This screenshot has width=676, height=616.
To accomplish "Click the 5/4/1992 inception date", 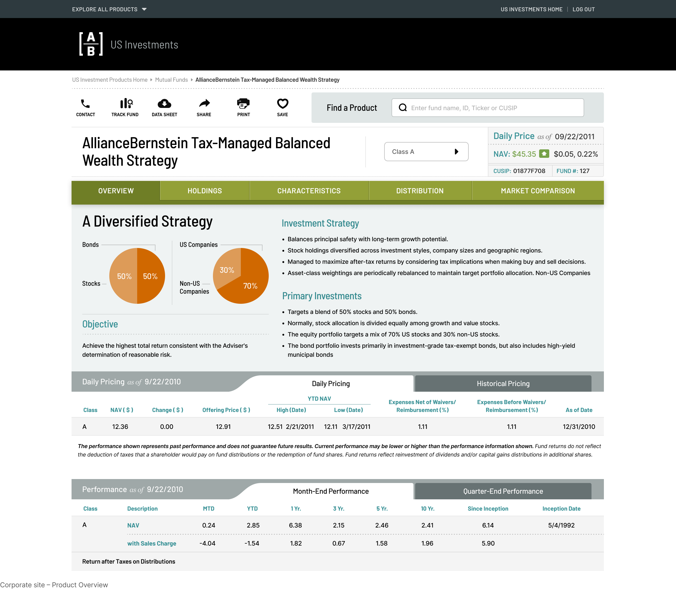I will (561, 526).
